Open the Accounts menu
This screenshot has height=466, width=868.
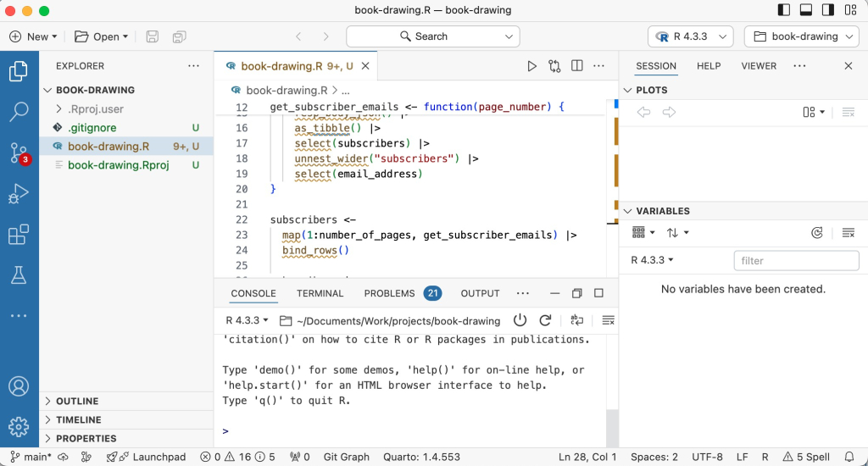click(19, 386)
